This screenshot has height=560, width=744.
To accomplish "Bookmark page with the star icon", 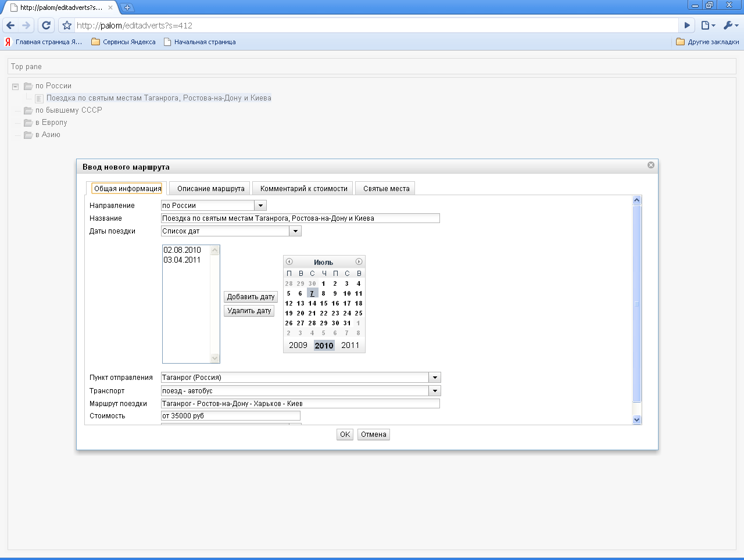I will [x=67, y=26].
